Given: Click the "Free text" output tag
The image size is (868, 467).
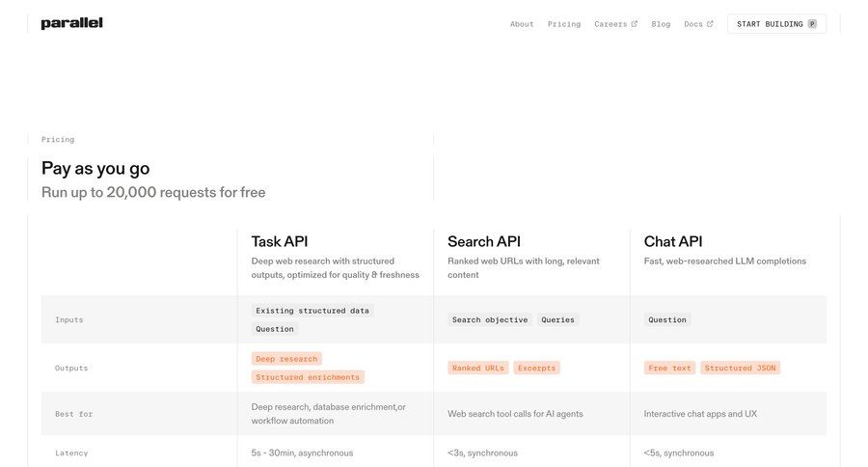Looking at the screenshot, I should click(669, 368).
